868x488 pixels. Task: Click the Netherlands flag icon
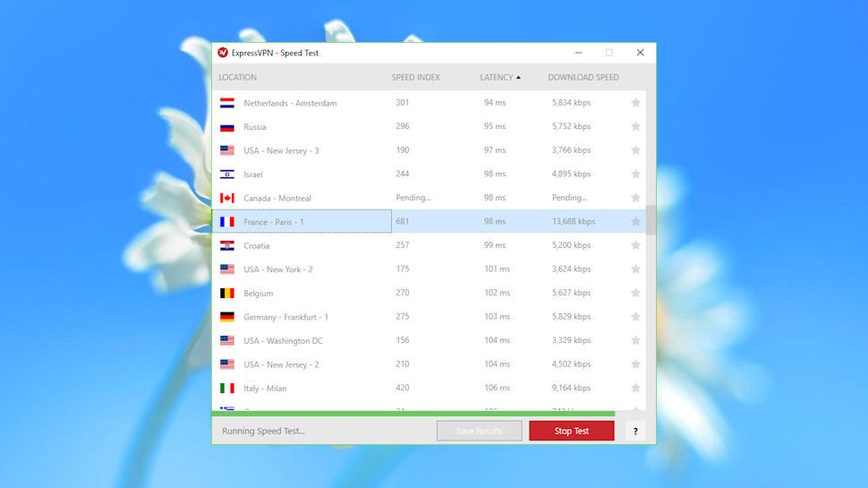click(x=227, y=103)
